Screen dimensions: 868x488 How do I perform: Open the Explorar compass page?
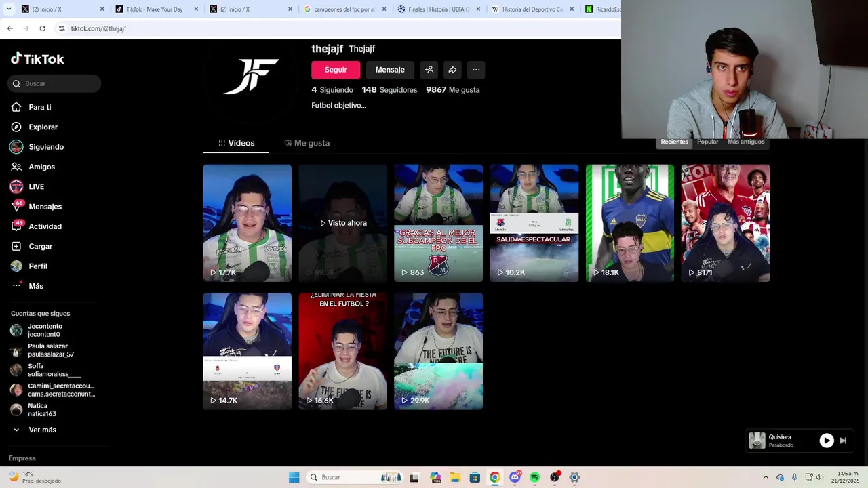click(35, 127)
